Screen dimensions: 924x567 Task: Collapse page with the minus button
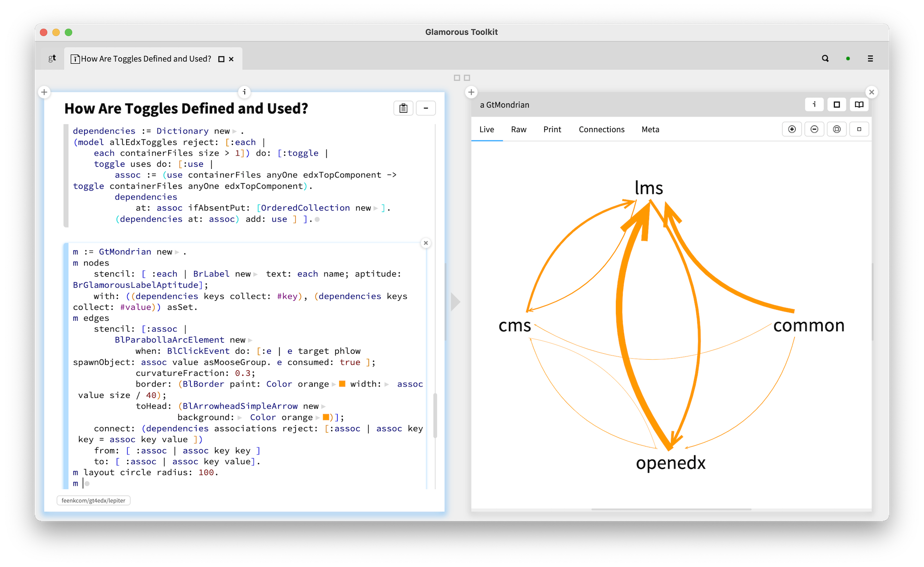426,108
